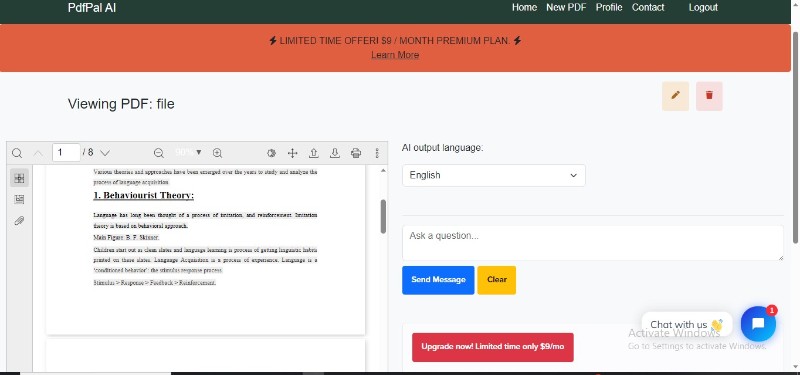The image size is (800, 375).
Task: Click the PdfPal AI brand logo
Action: coord(92,8)
